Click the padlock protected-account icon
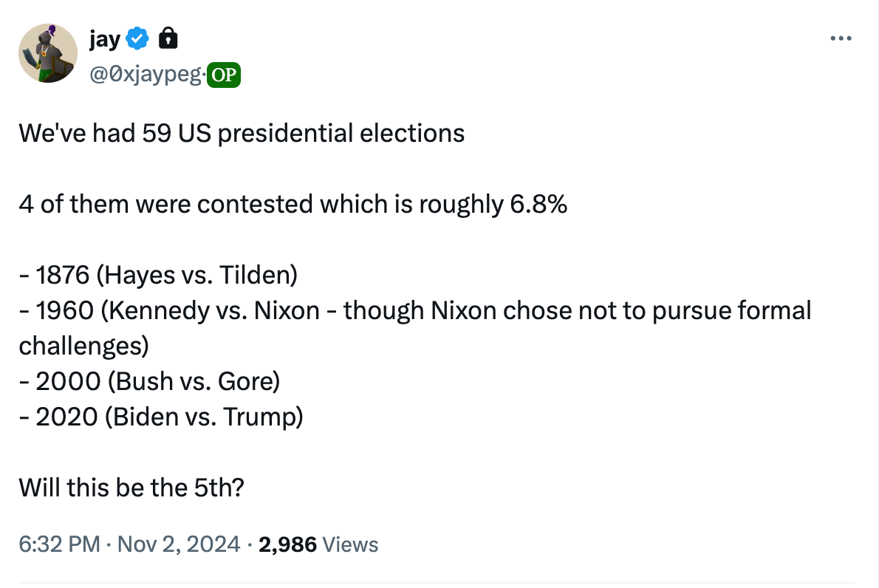The width and height of the screenshot is (879, 588). click(x=168, y=38)
